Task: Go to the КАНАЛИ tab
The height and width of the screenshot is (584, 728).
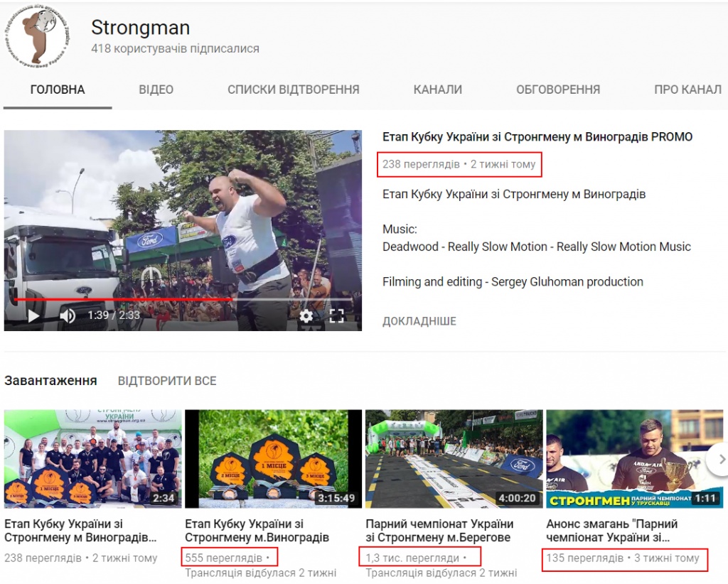Action: [x=438, y=90]
